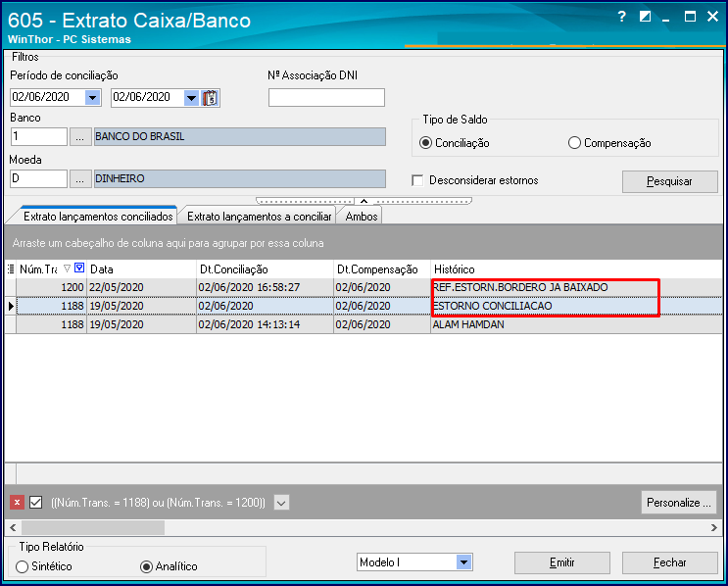Screen dimensions: 728x586
Task: Open the end date dropdown
Action: (x=191, y=98)
